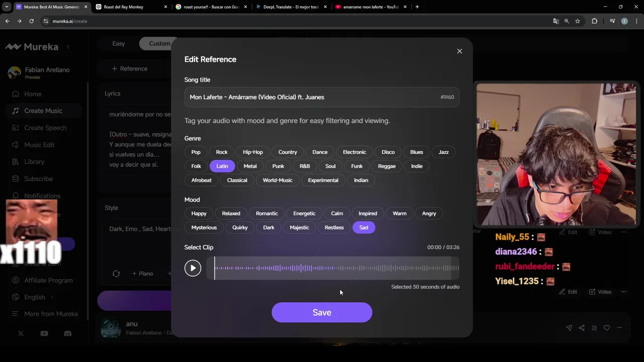Close the Edit Reference dialog
Screen dimensions: 644x362
(459, 51)
